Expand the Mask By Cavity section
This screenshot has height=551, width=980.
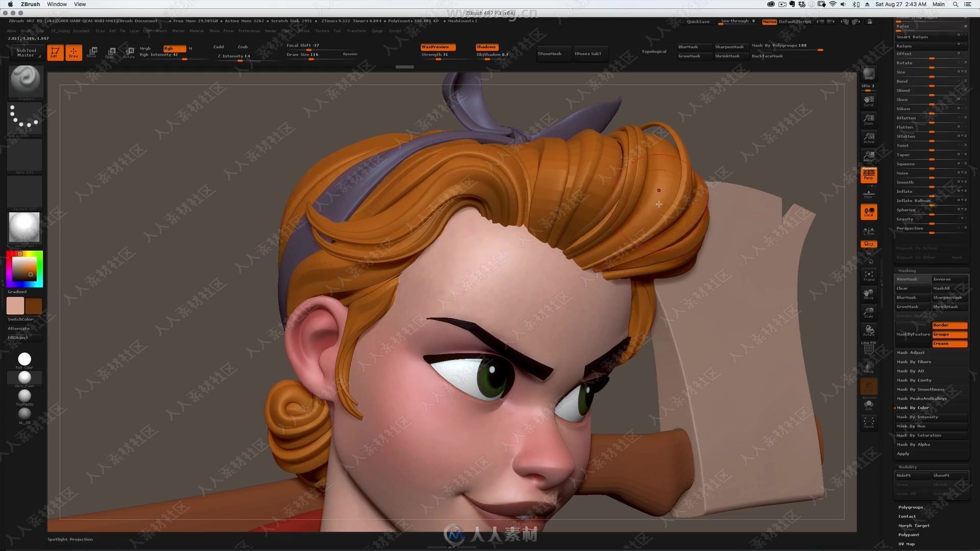(x=914, y=380)
